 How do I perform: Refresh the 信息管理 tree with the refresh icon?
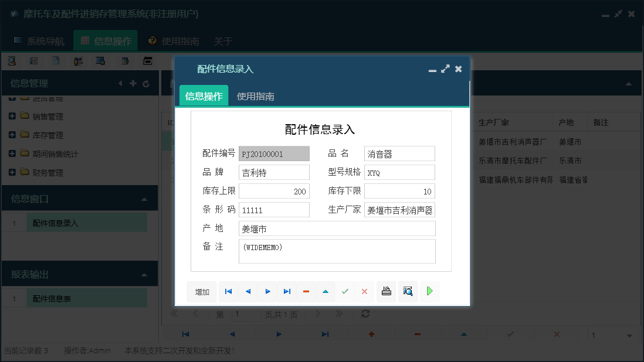click(x=145, y=83)
